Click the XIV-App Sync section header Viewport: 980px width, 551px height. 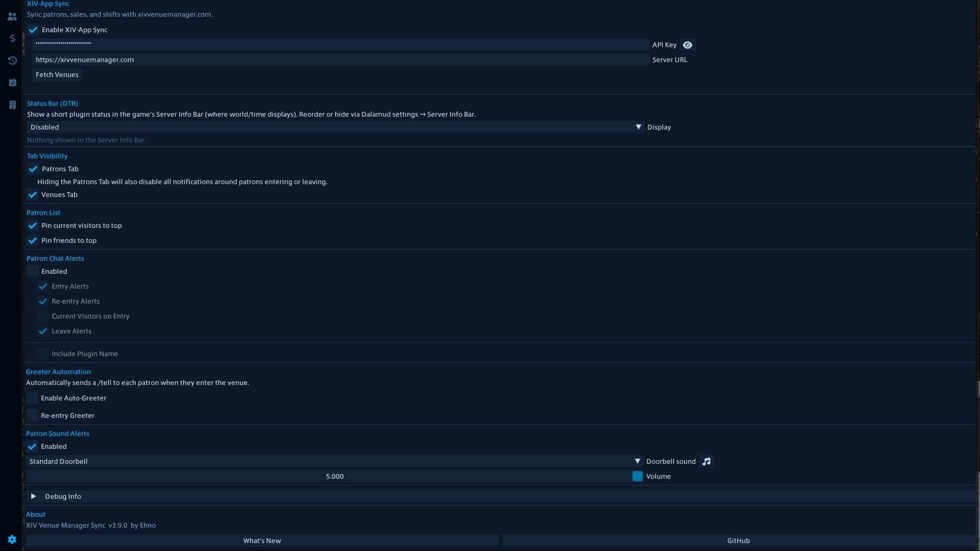click(x=48, y=4)
